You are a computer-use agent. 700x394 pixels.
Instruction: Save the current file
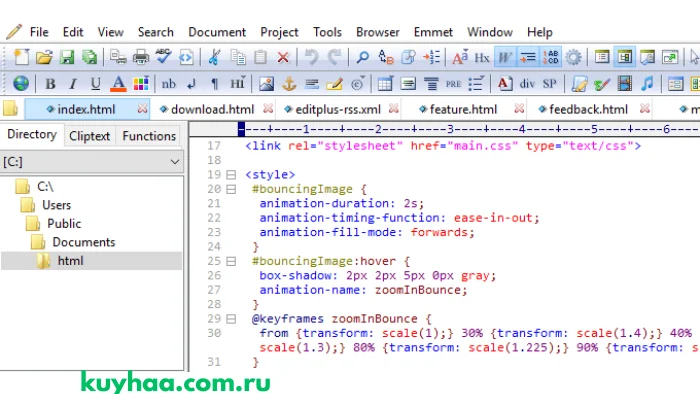point(67,57)
